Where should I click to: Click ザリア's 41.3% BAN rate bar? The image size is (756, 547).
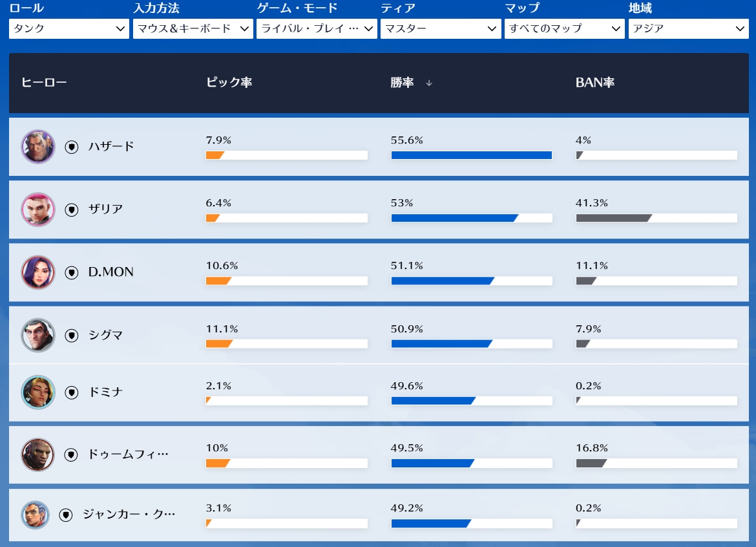click(656, 218)
